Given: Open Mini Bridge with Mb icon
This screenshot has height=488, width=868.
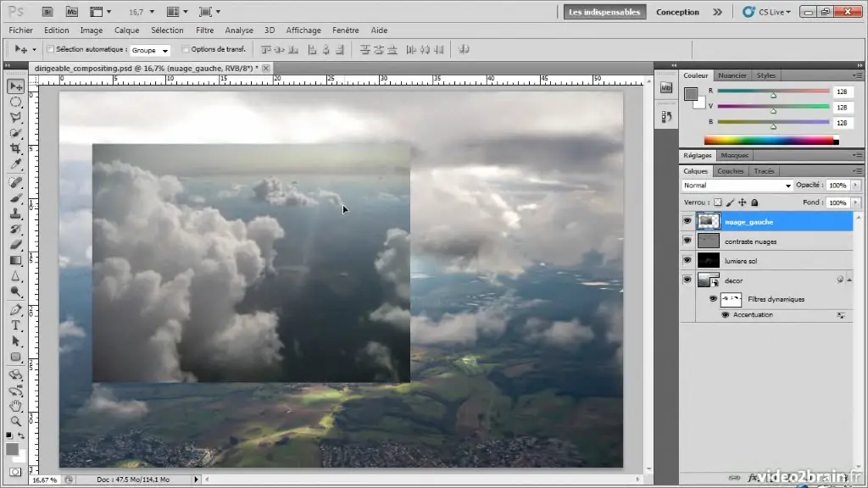Looking at the screenshot, I should coord(72,12).
